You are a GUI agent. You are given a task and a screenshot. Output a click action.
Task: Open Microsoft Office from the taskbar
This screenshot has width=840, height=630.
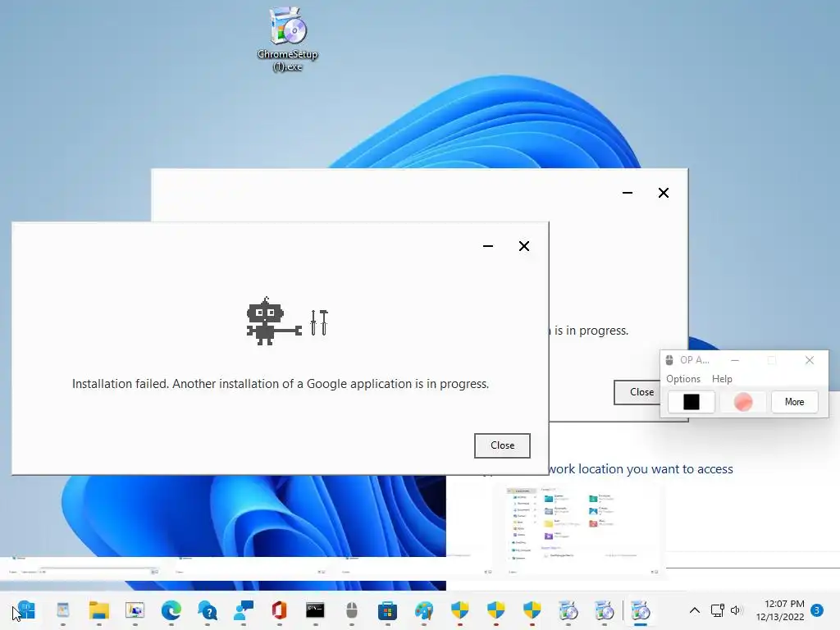tap(280, 610)
